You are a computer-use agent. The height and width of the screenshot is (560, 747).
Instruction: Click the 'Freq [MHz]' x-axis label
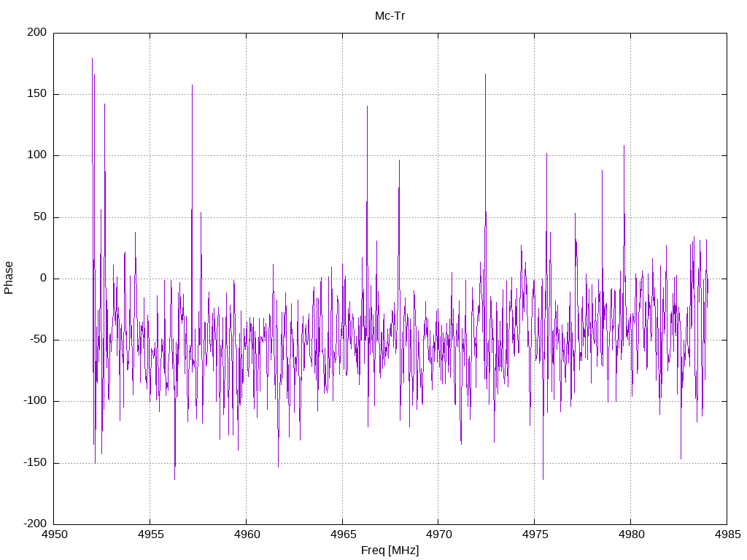pyautogui.click(x=390, y=550)
